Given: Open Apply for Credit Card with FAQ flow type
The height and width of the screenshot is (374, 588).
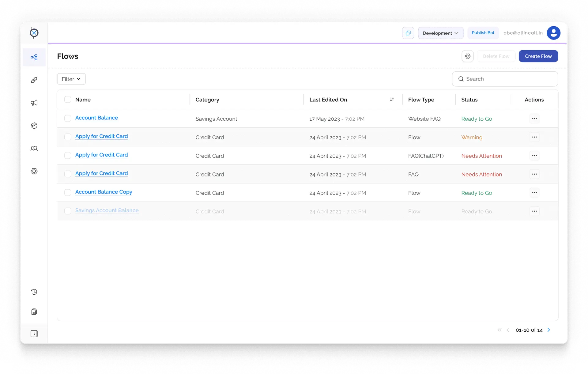Looking at the screenshot, I should tap(101, 173).
